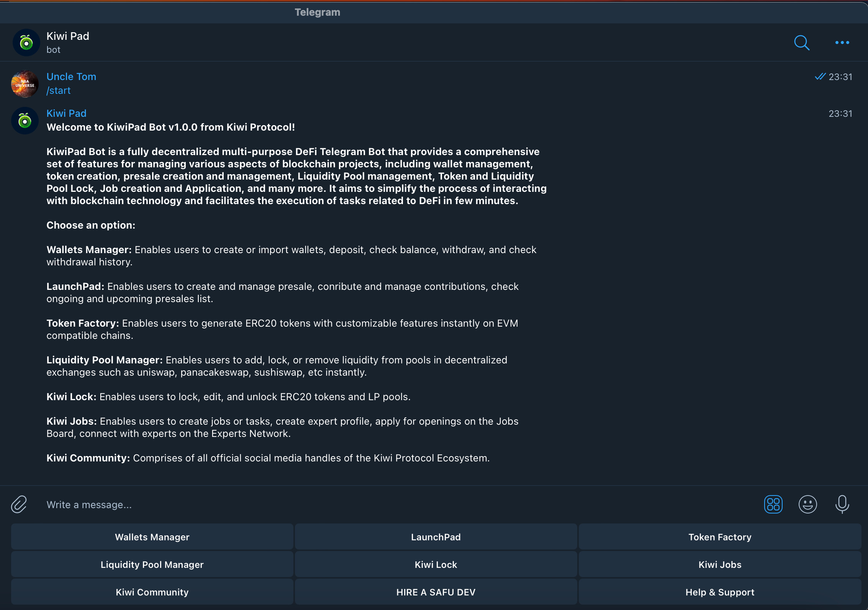Screen dimensions: 868x610
Task: Select the LaunchPad keyboard button
Action: (x=436, y=537)
